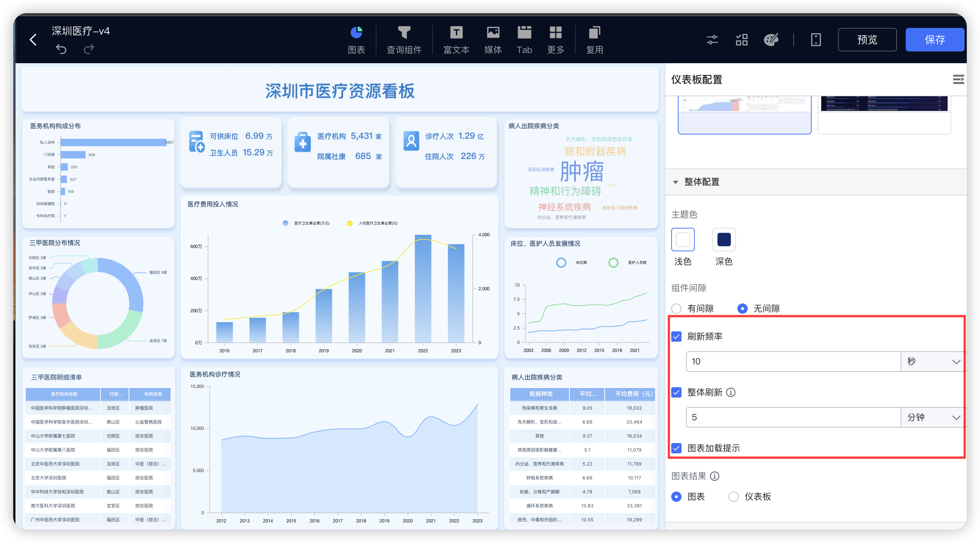Uncheck the 图表加载提示 checkbox
Viewport: 980px width, 543px height.
point(676,448)
